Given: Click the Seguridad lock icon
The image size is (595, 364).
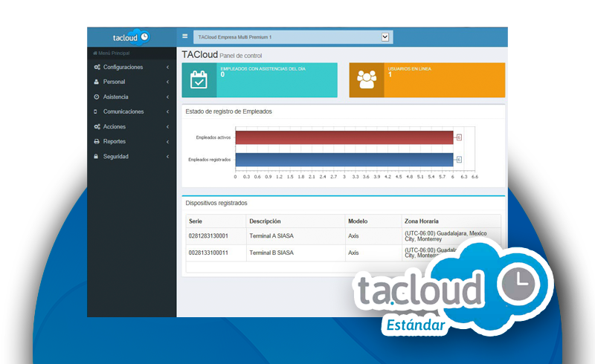Looking at the screenshot, I should (x=96, y=156).
